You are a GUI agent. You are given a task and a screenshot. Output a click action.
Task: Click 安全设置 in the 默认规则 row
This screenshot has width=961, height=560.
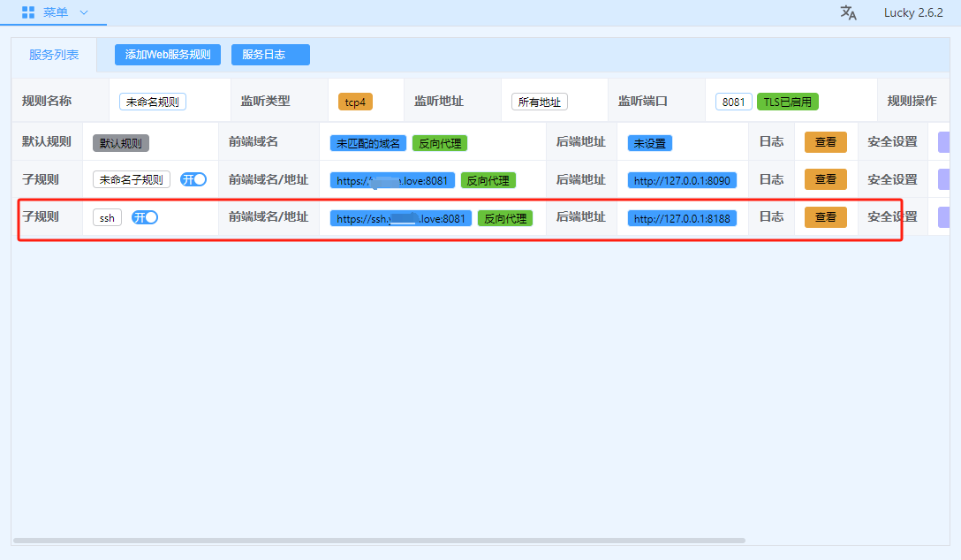coord(892,141)
